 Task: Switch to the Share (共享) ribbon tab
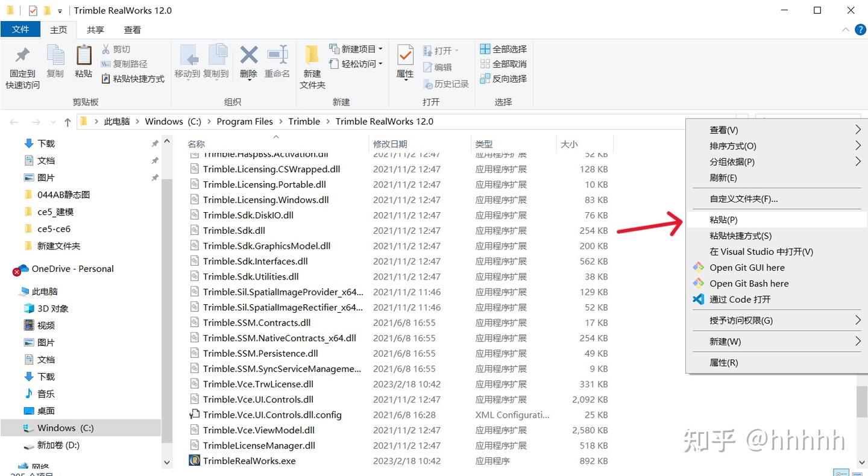point(95,30)
